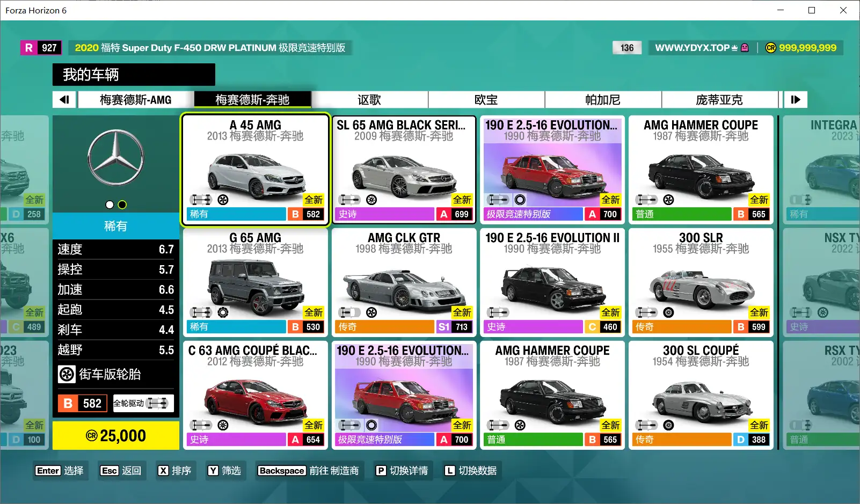Select the 190 E 2.5-16 Evolution II car
Screen dimensions: 860x504
click(552, 282)
